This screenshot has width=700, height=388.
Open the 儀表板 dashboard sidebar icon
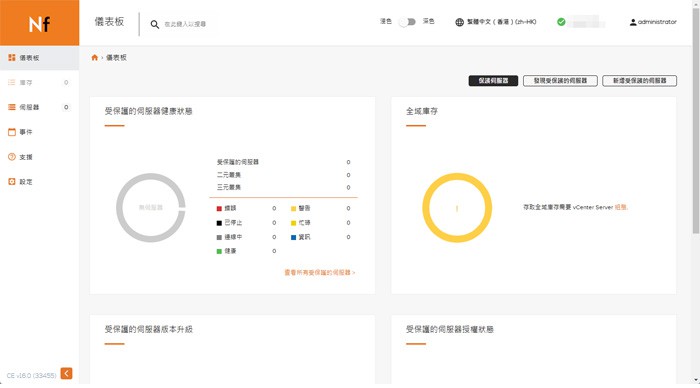point(12,58)
